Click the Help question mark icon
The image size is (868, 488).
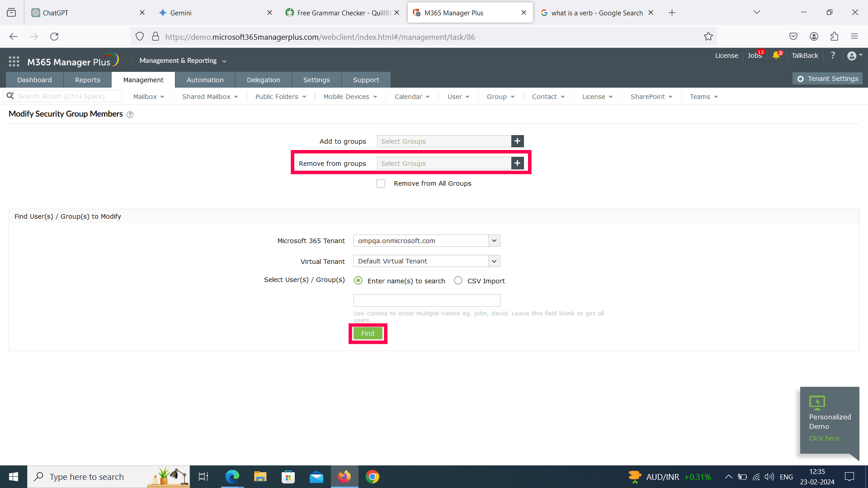(x=833, y=56)
